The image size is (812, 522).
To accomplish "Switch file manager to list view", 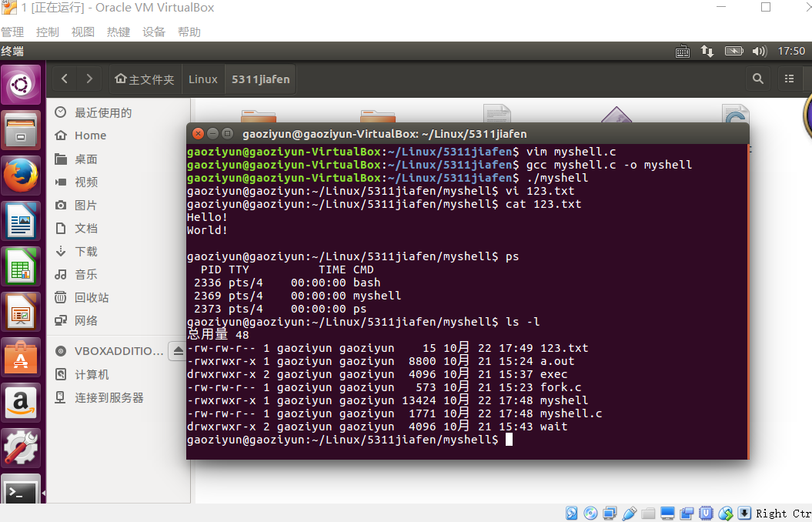I will pyautogui.click(x=789, y=79).
